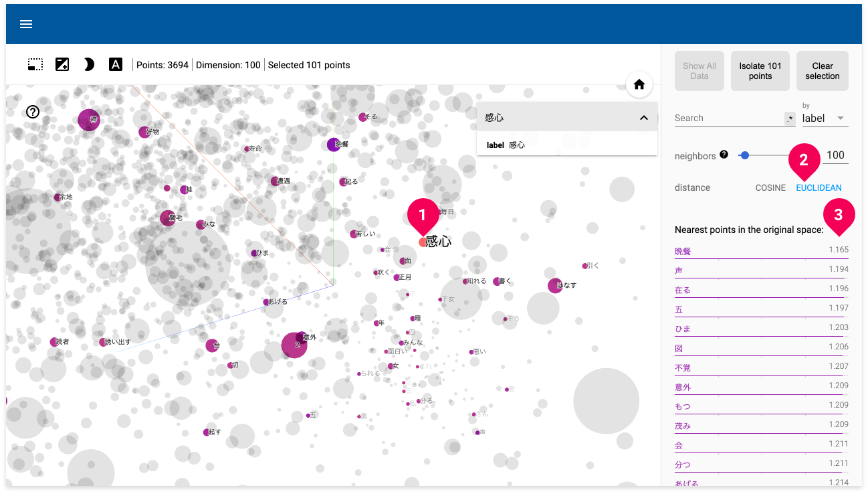
Task: Click the みんな point in the scatter plot
Action: [401, 343]
